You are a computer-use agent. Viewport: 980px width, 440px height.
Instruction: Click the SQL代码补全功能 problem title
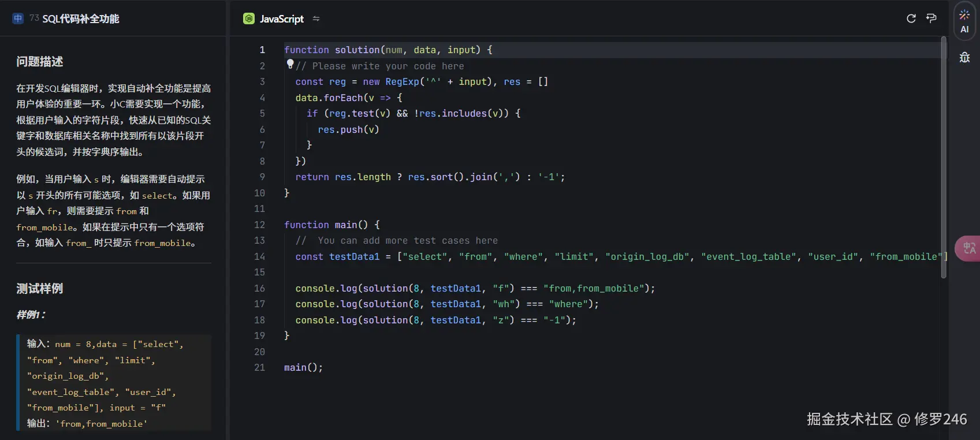click(x=81, y=18)
